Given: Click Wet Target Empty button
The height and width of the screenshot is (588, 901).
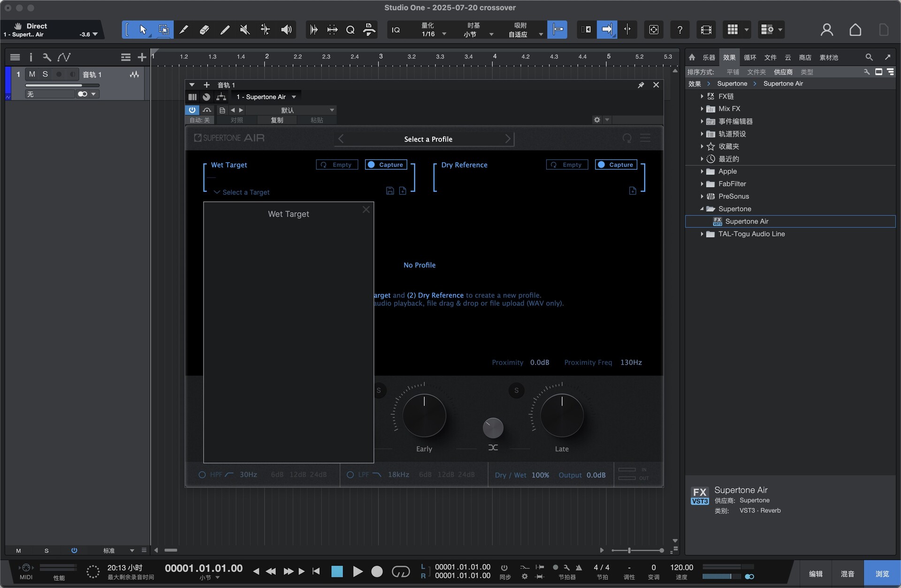Looking at the screenshot, I should [x=337, y=165].
